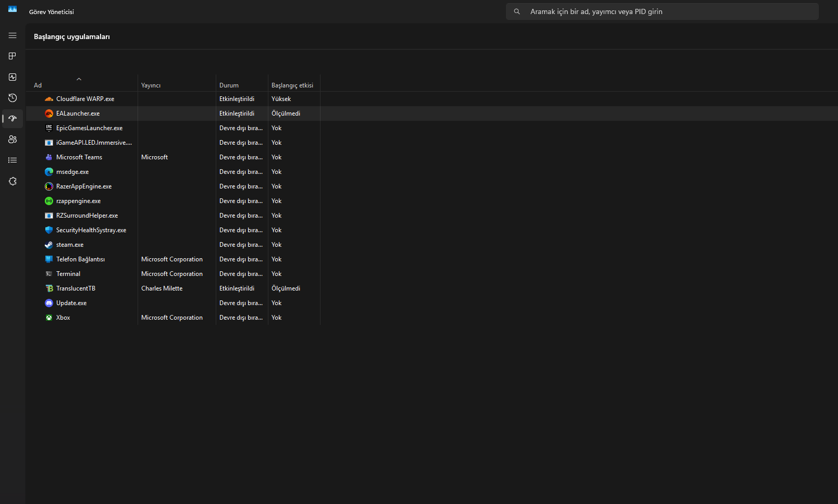Click the green rzappengine.exe icon
This screenshot has height=504, width=838.
[x=49, y=201]
